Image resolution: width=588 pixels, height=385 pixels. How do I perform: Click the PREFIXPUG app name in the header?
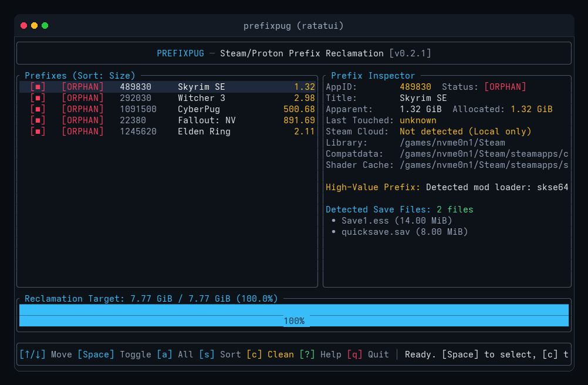click(x=180, y=53)
